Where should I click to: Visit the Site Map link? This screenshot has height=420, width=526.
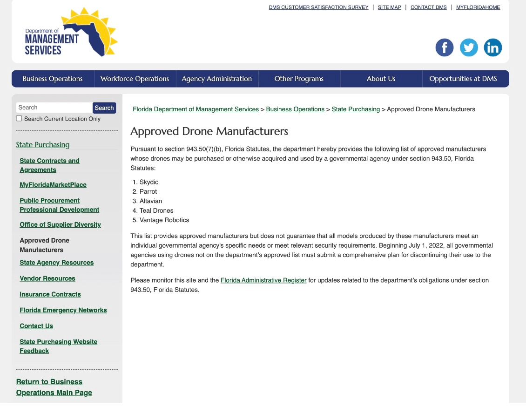tap(389, 7)
